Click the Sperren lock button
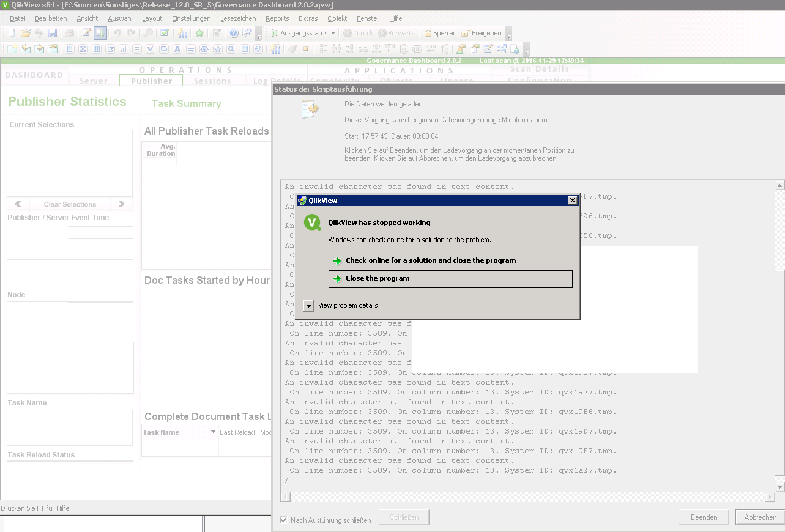The height and width of the screenshot is (532, 785). (x=441, y=33)
